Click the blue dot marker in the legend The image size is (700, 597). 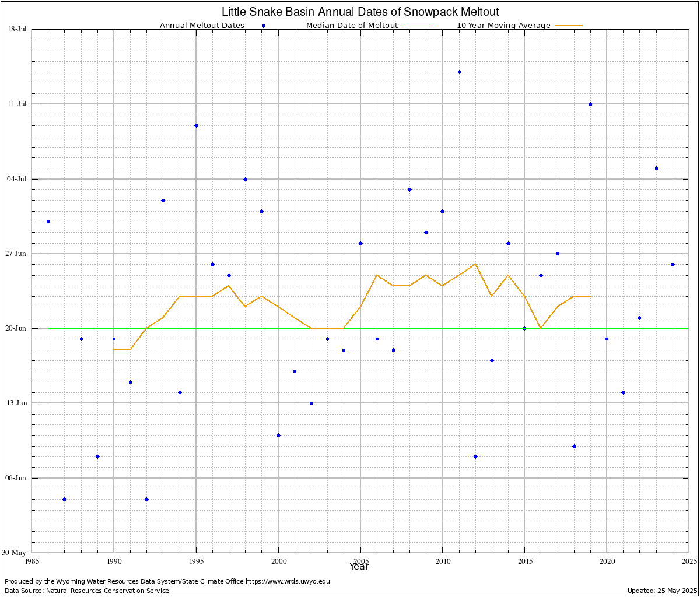[263, 26]
